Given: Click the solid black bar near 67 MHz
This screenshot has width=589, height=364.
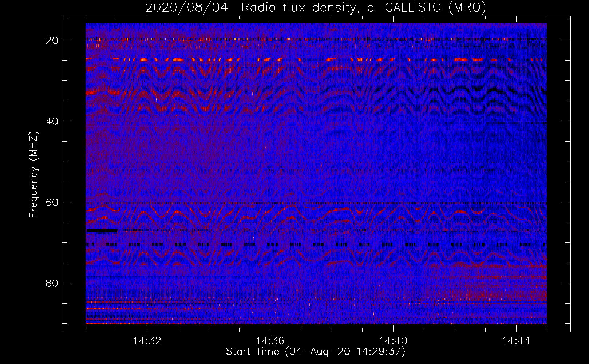Looking at the screenshot, I should 102,231.
